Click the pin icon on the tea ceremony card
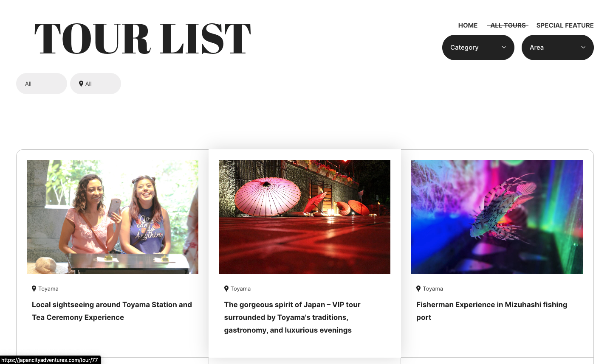Image resolution: width=610 pixels, height=364 pixels. [x=34, y=288]
